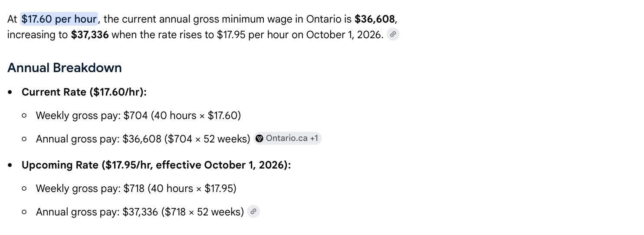
Task: Click the Annual gross pay: $37,336 line
Action: (x=140, y=212)
